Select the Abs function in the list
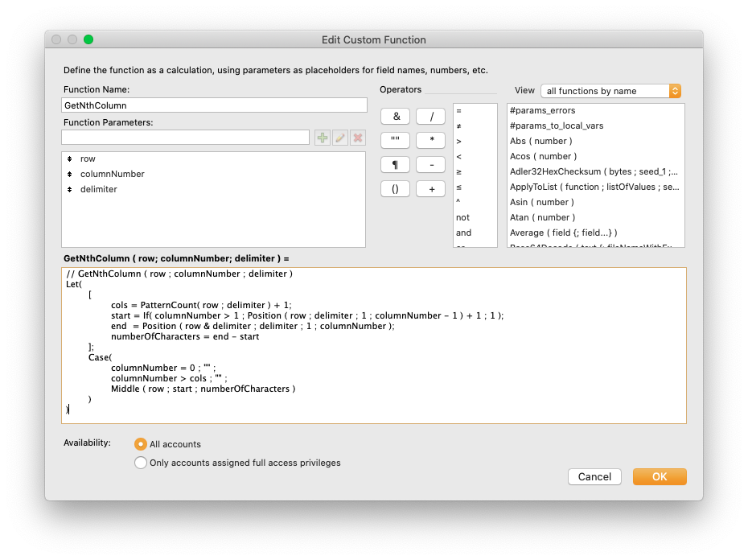This screenshot has height=560, width=748. (538, 141)
